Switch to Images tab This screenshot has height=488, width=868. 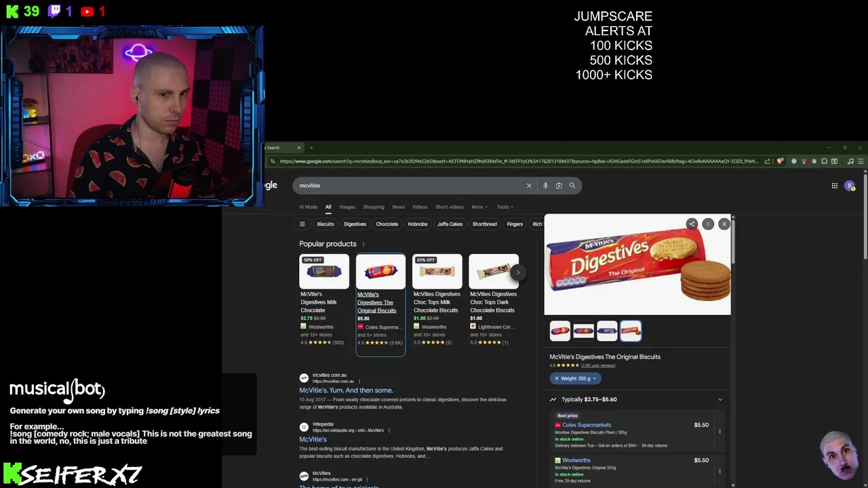click(347, 207)
